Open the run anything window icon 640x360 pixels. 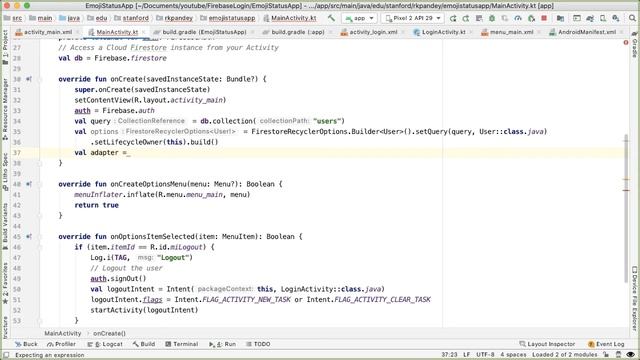click(x=577, y=18)
